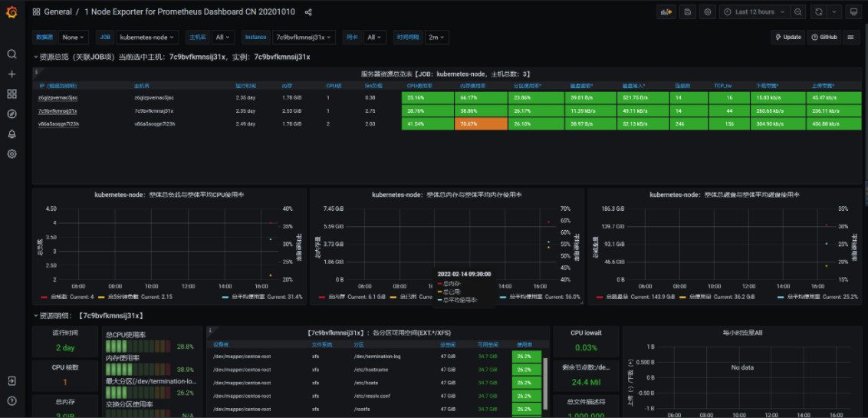
Task: Open the Instance 7c9bvfkmnsij31x dropdown
Action: pos(305,37)
